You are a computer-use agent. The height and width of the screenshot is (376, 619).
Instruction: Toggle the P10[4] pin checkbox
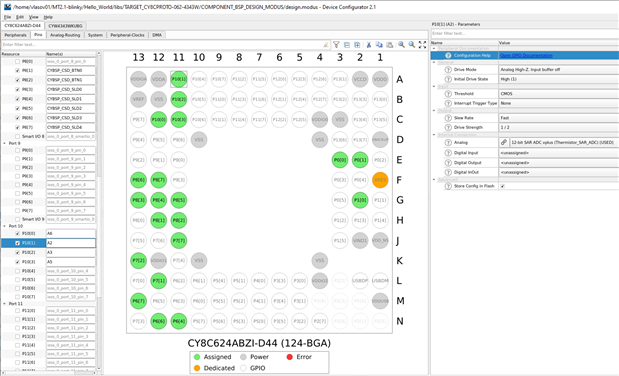[17, 271]
